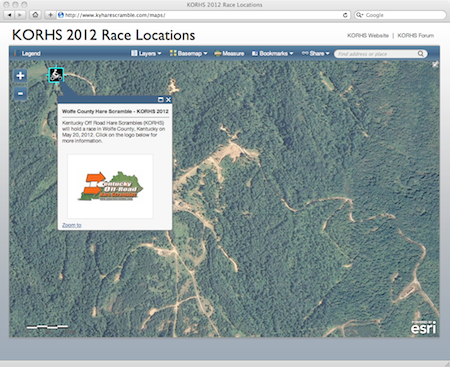
Task: Click the motorcycle race marker icon
Action: pos(56,75)
